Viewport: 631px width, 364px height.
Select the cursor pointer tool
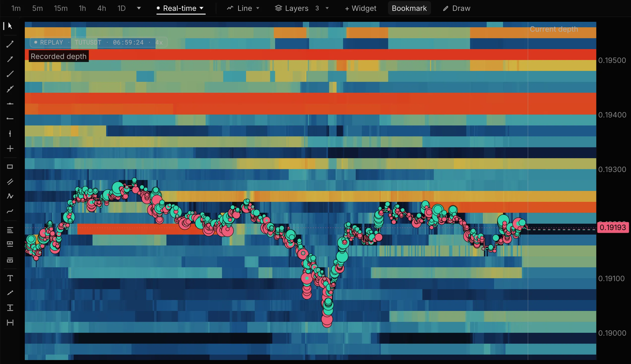[10, 26]
